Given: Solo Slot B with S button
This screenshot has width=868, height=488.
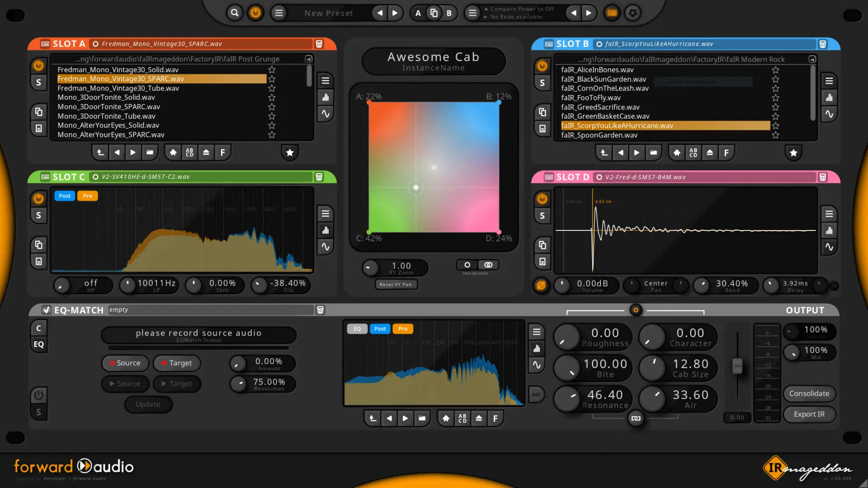Looking at the screenshot, I should (542, 83).
